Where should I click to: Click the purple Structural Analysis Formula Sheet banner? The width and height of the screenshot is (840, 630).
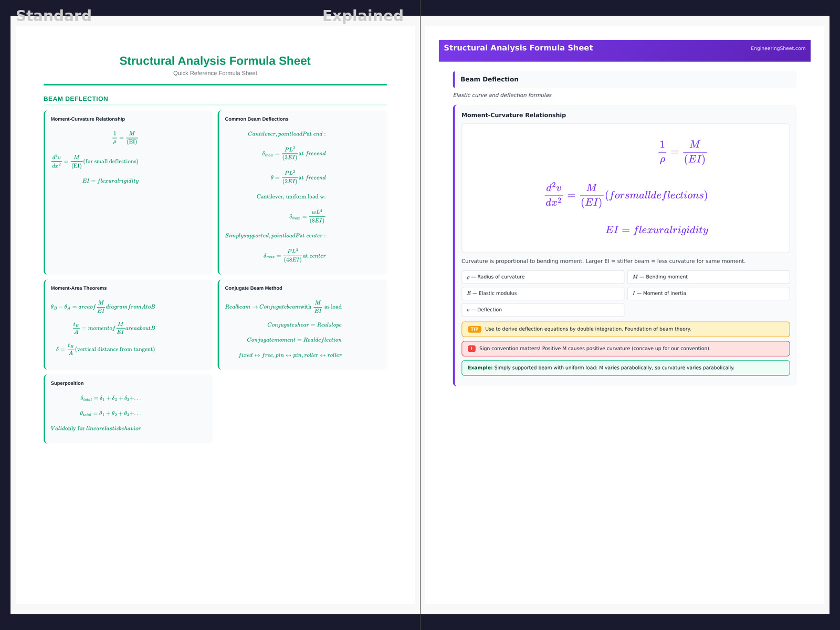click(x=577, y=50)
